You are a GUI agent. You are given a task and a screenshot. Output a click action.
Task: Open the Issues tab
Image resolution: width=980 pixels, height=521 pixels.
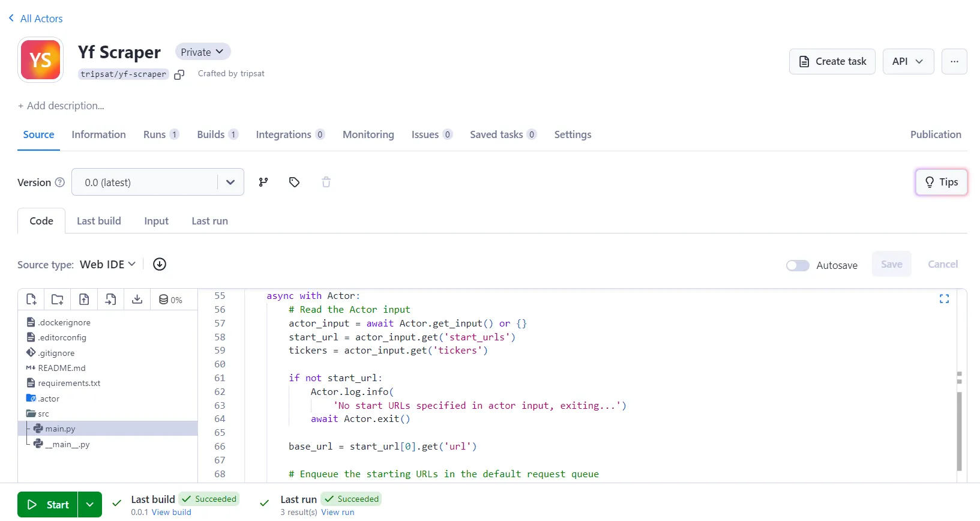[x=431, y=134]
